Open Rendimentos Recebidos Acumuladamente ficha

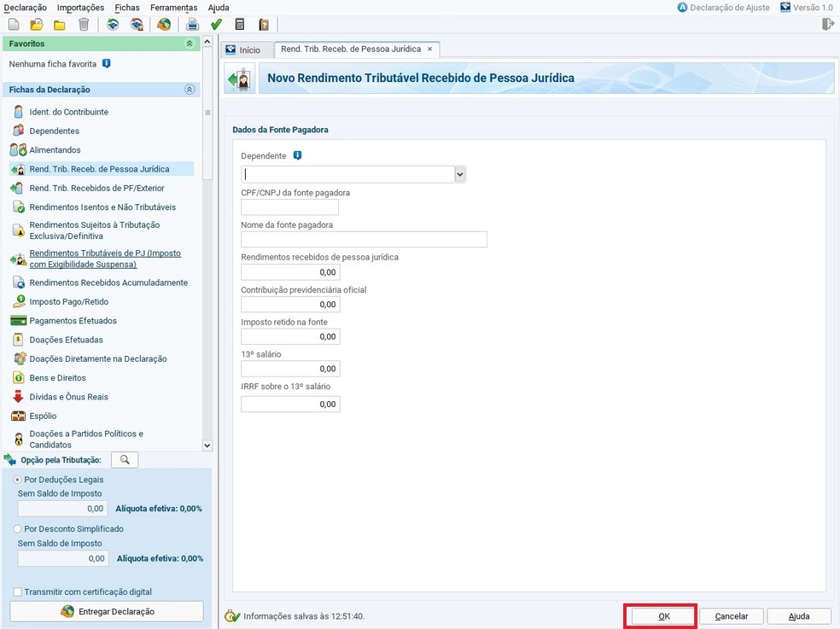pos(108,282)
